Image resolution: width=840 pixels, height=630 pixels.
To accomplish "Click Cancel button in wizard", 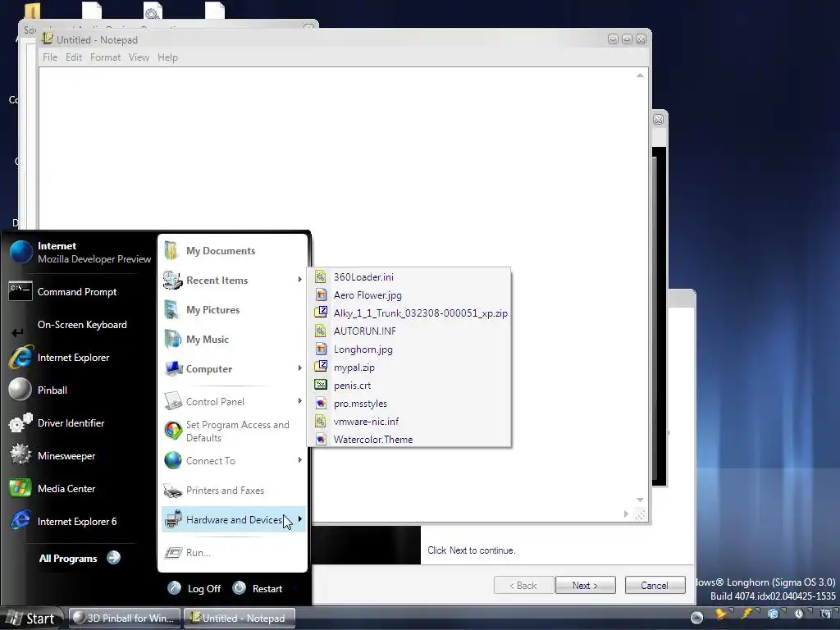I will 655,586.
